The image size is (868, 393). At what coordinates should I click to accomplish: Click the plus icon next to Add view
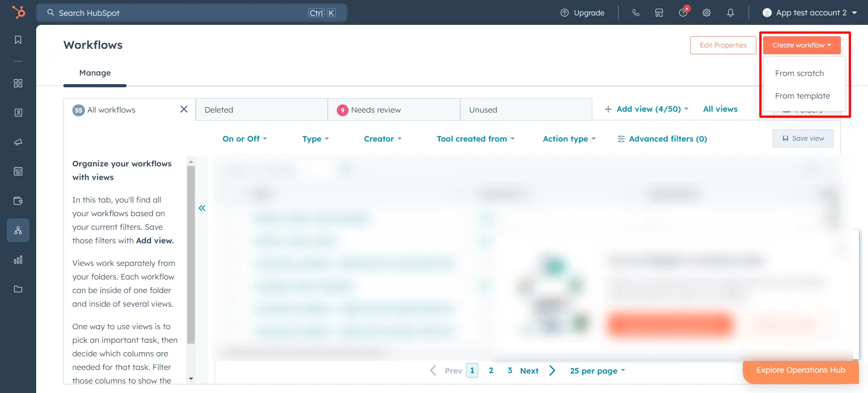[x=608, y=109]
